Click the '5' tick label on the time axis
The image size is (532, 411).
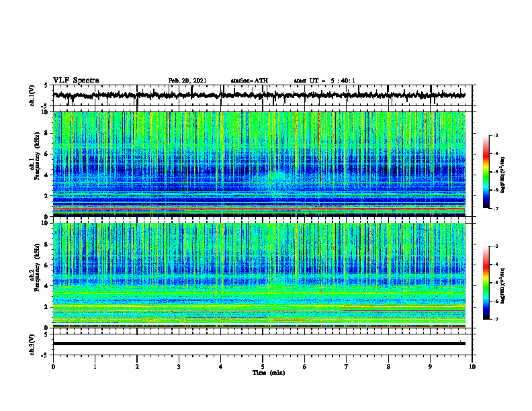(x=263, y=367)
